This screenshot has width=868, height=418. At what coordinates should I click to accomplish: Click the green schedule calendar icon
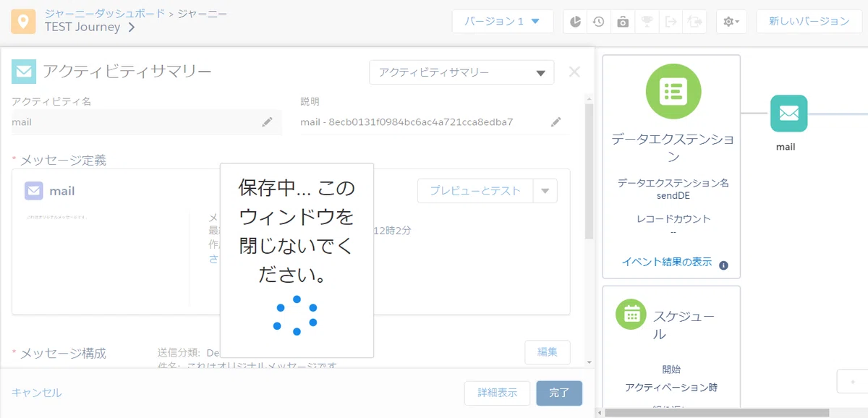[631, 313]
